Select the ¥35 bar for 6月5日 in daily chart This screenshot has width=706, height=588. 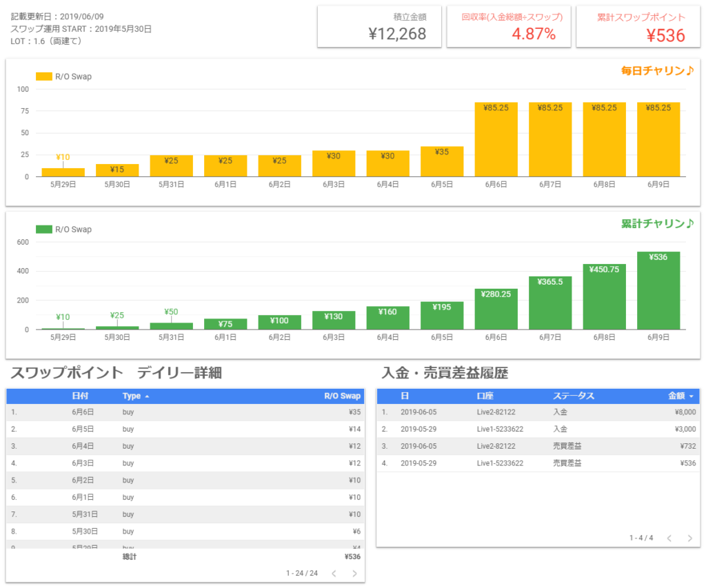click(x=441, y=162)
